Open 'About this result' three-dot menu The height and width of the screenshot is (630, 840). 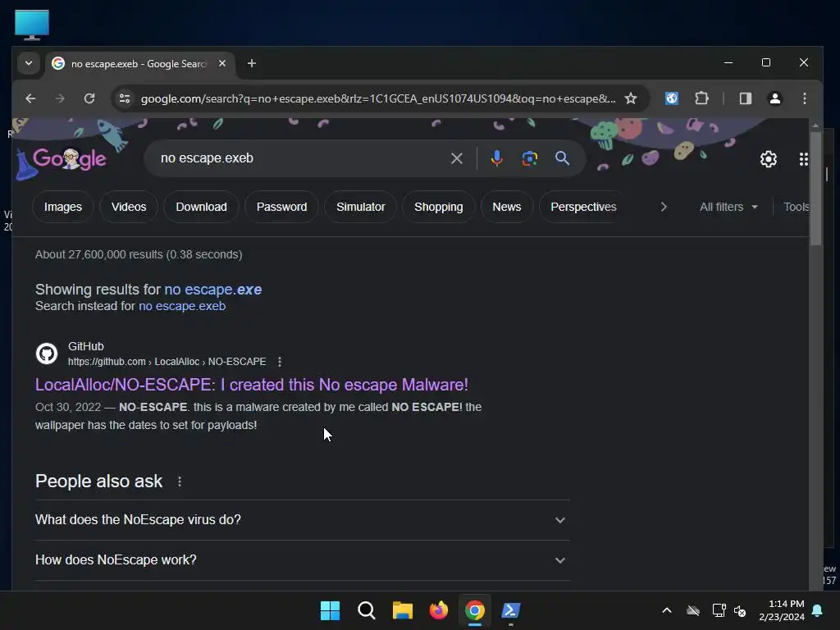pos(280,362)
